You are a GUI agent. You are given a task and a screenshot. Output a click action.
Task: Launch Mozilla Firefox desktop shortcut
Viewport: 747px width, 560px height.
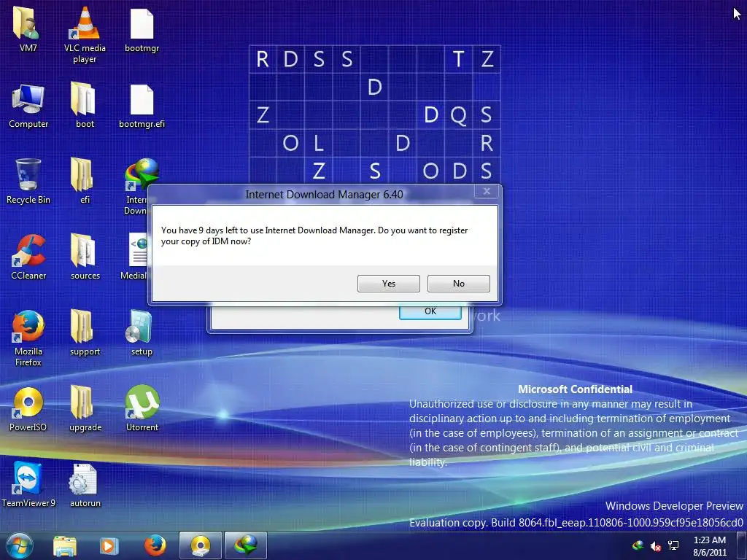[x=28, y=338]
